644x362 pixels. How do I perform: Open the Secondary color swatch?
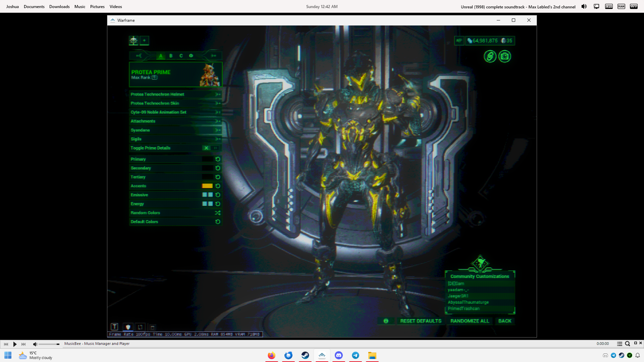[207, 168]
